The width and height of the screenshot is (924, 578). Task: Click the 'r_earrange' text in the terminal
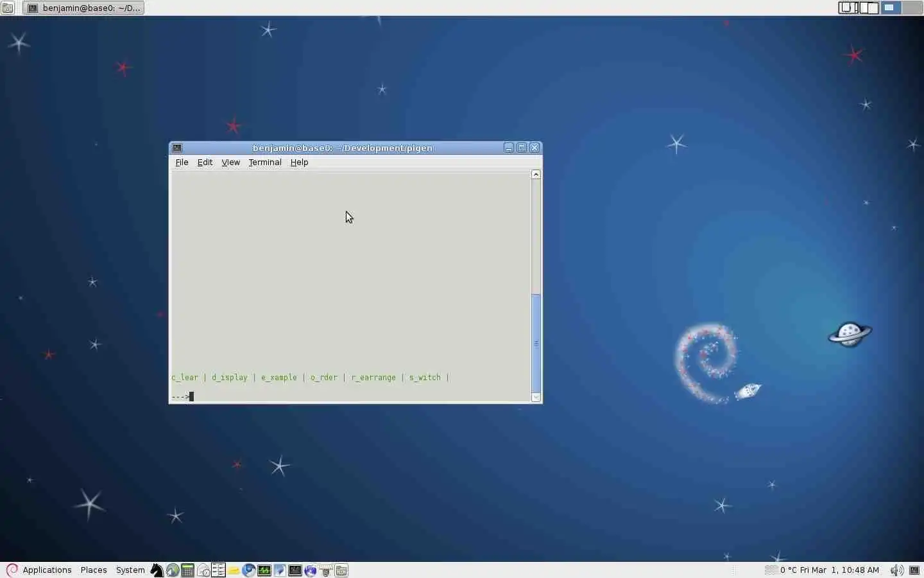(373, 378)
